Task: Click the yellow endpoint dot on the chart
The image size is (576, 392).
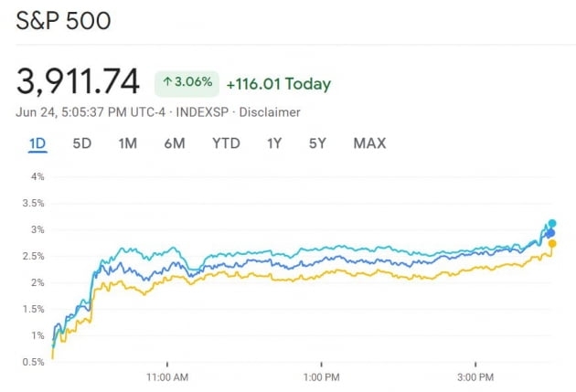Action: [x=551, y=244]
